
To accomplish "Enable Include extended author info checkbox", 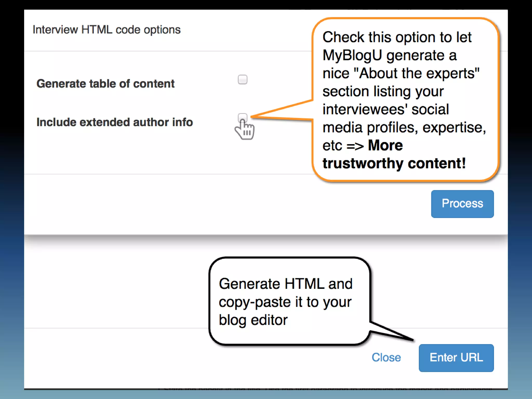I will click(242, 116).
